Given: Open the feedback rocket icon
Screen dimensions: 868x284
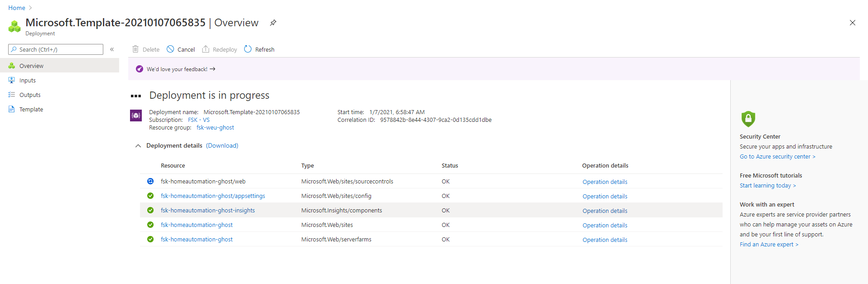Looking at the screenshot, I should pos(140,69).
